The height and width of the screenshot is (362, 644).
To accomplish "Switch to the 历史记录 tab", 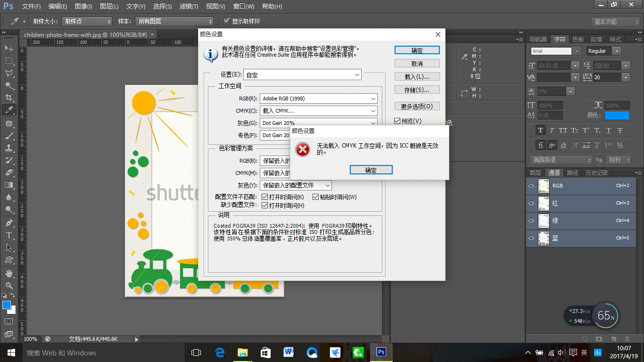I will pos(597,173).
